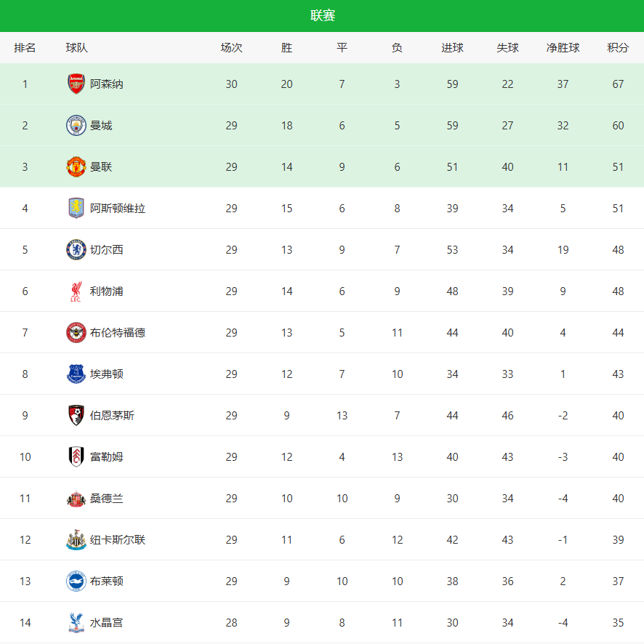
Task: Open the 布莱顿 team link
Action: coord(107,581)
